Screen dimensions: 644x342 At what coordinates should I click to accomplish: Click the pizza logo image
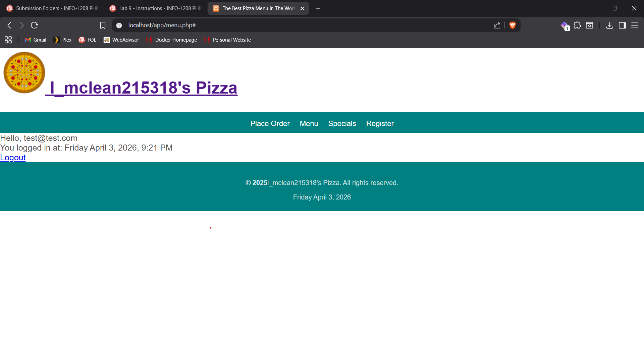(24, 72)
